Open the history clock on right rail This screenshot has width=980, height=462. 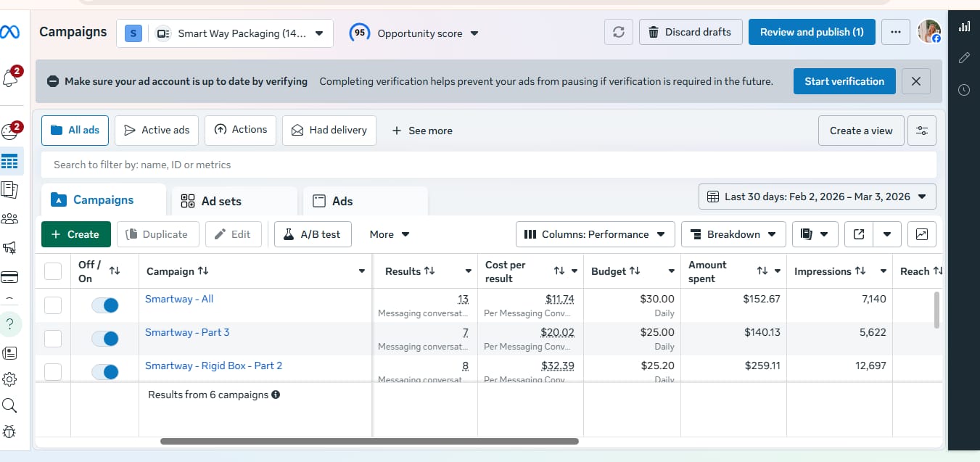(x=964, y=90)
